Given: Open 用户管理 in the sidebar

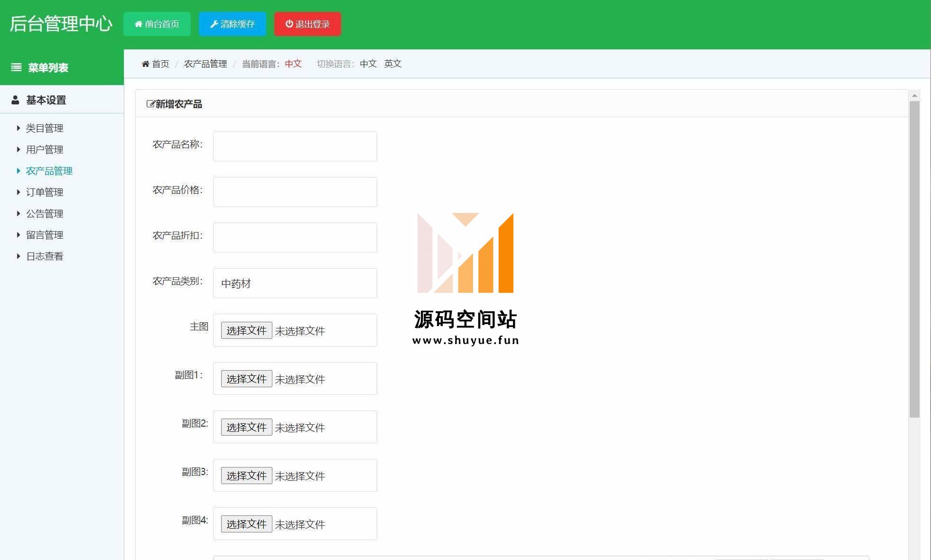Looking at the screenshot, I should [x=45, y=149].
